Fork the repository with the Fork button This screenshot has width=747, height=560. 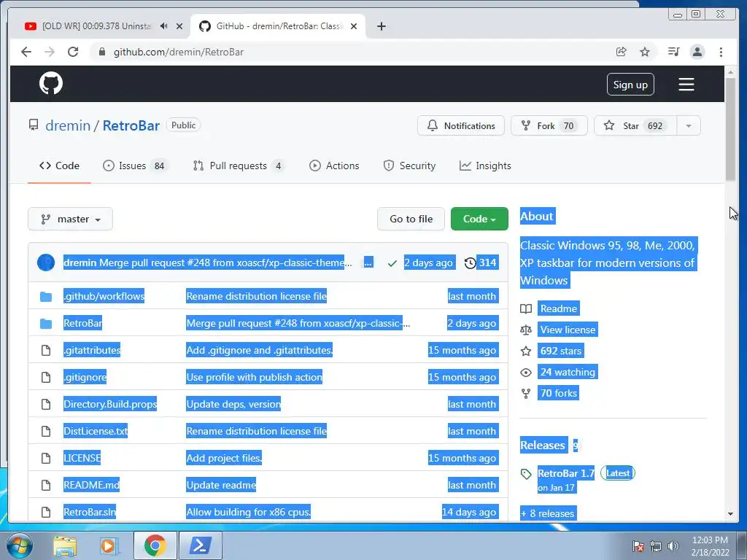[549, 125]
